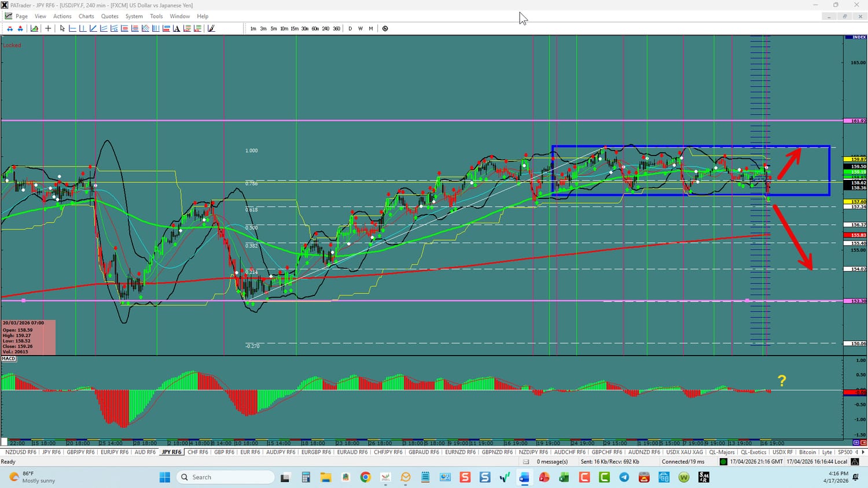Switch chart to 15m timeframe

coord(295,28)
